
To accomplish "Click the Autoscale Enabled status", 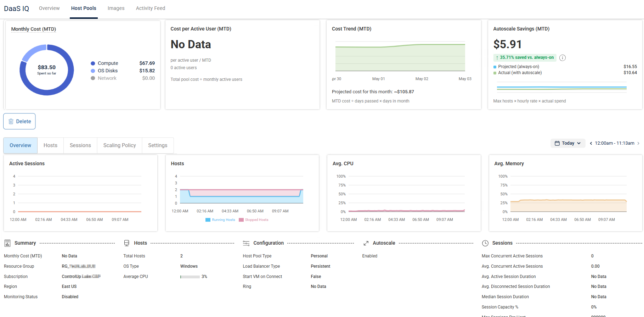I will point(370,256).
